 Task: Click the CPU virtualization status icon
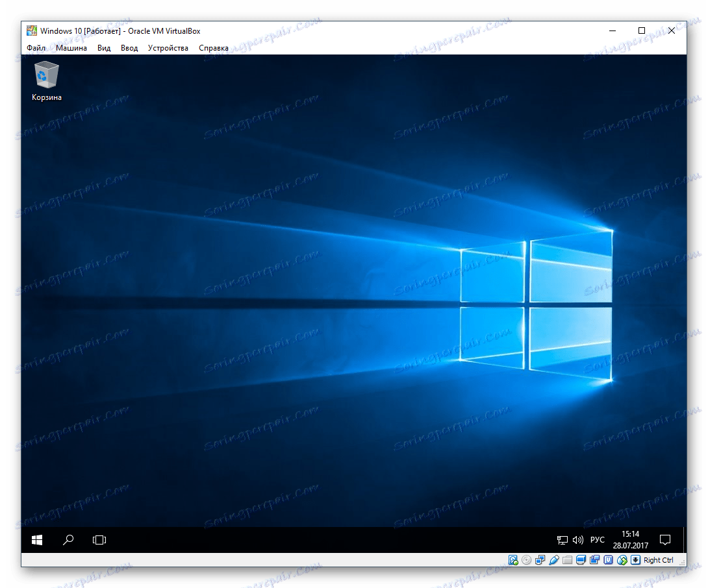609,560
